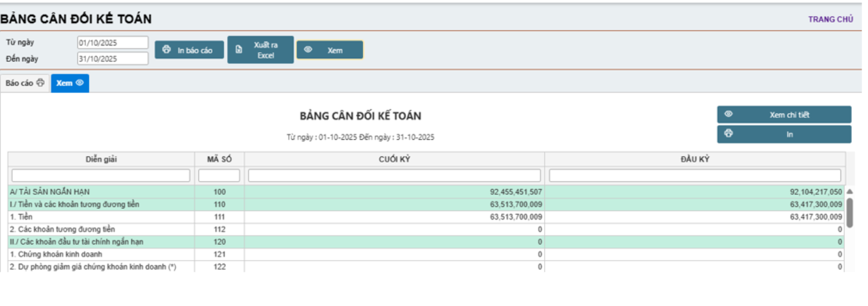The height and width of the screenshot is (306, 868).
Task: Focus the Diễn giải column filter box
Action: point(101,176)
